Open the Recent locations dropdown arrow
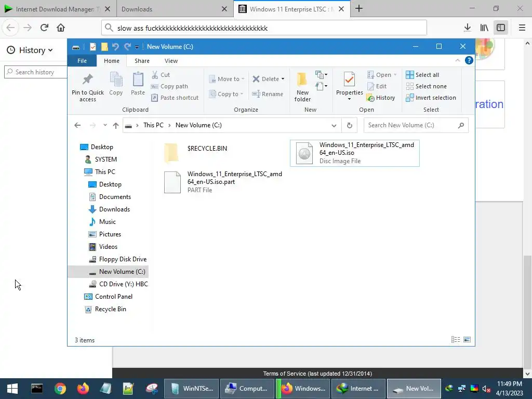Image resolution: width=532 pixels, height=399 pixels. [x=105, y=125]
